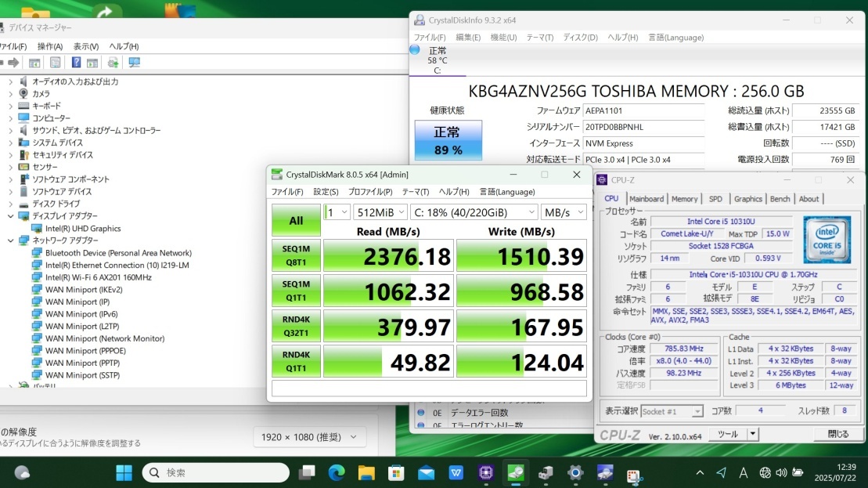This screenshot has height=488, width=868.
Task: Open the 機能(U) menu in CrystalDiskInfo
Action: (503, 38)
